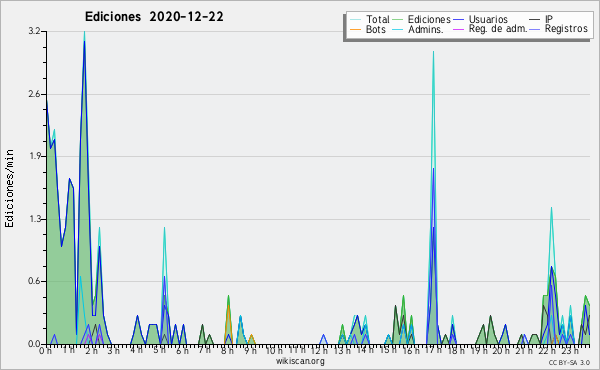Click the wikiscan.org label below chart
This screenshot has height=370, width=600.
300,361
